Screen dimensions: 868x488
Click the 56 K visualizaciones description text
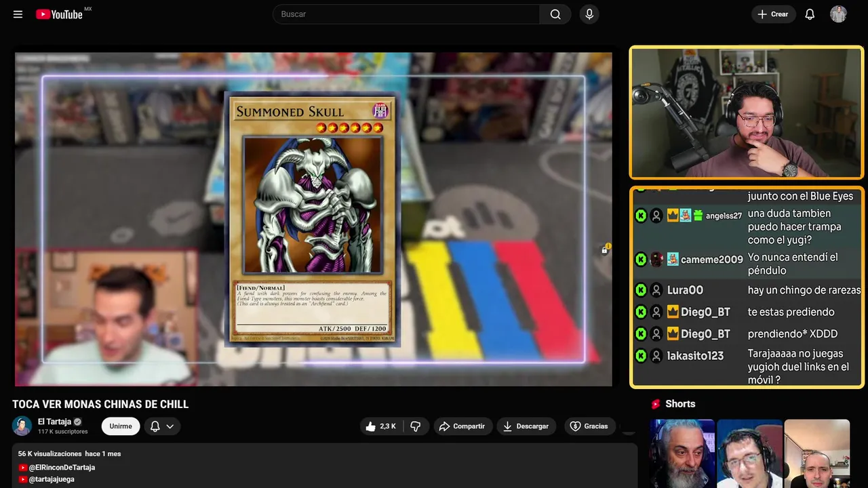(50, 453)
